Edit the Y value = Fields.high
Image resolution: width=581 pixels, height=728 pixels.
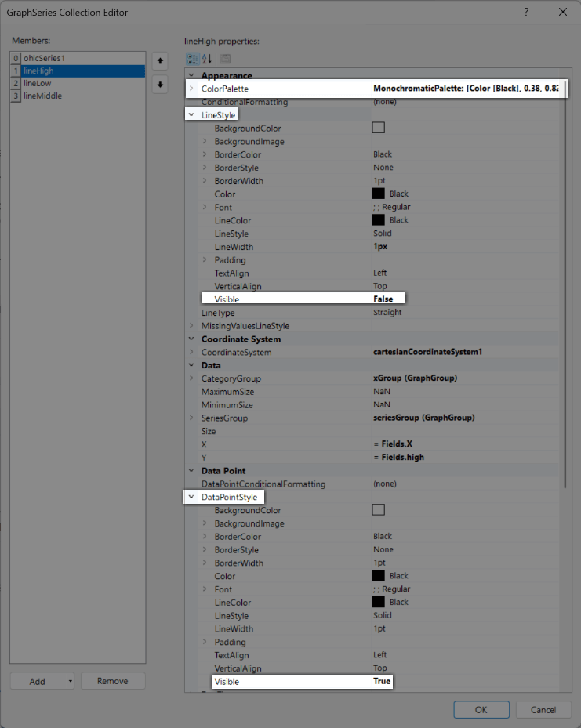[x=399, y=457]
